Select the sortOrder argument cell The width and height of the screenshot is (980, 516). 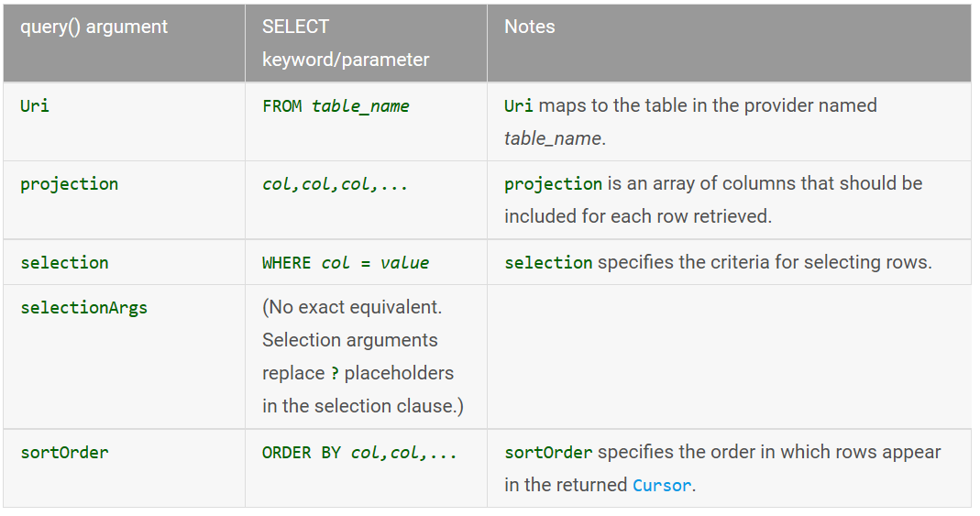click(125, 468)
